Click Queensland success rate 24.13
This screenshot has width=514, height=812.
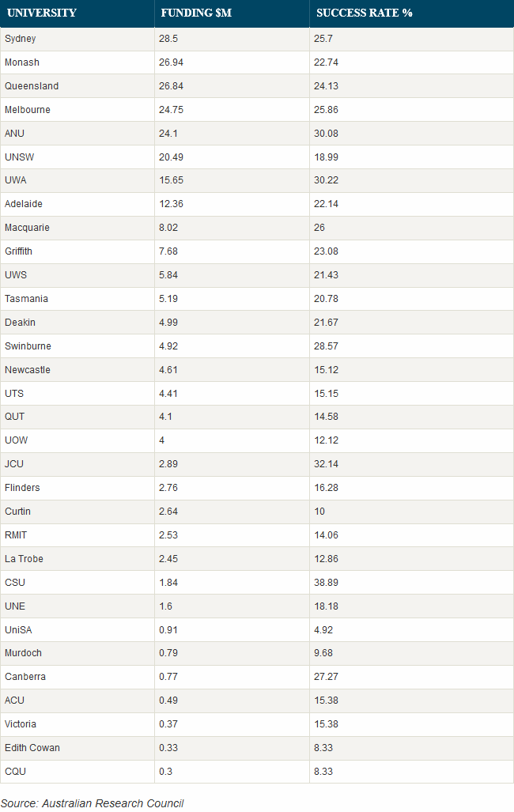(x=326, y=86)
